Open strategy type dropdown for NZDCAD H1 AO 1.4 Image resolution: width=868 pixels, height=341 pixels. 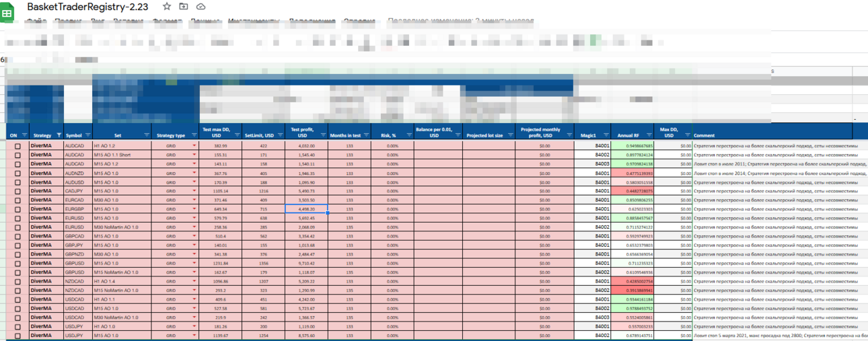pyautogui.click(x=194, y=281)
